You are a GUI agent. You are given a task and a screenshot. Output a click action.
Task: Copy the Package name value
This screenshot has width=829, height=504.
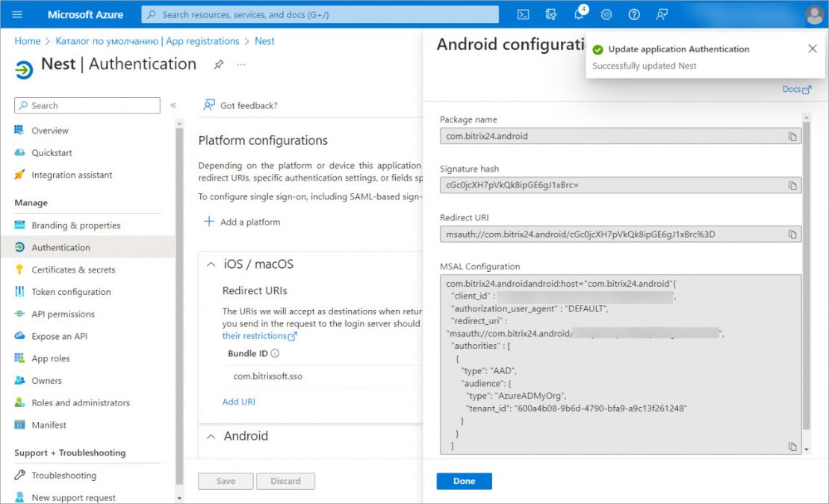[792, 137]
